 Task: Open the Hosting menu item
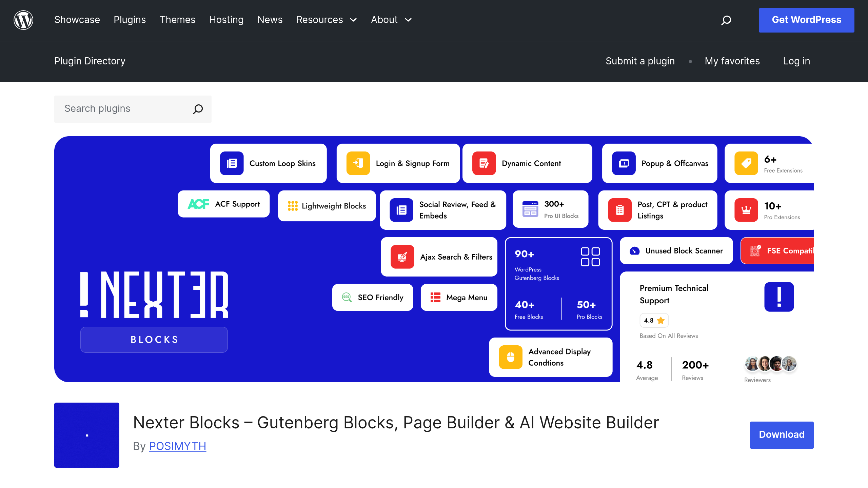(226, 20)
